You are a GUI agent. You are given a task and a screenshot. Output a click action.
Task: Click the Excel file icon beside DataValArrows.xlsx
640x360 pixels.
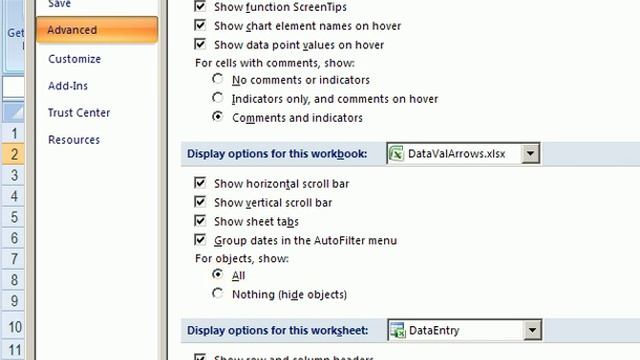click(x=396, y=154)
